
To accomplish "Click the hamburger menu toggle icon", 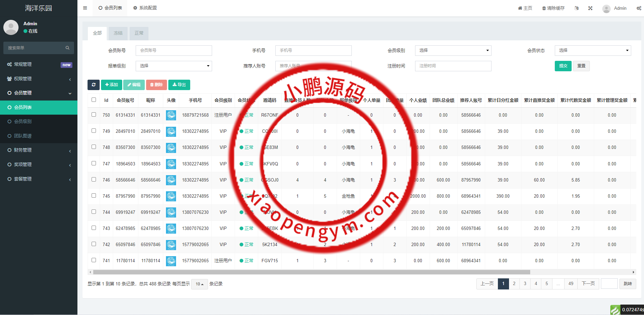I will point(85,8).
